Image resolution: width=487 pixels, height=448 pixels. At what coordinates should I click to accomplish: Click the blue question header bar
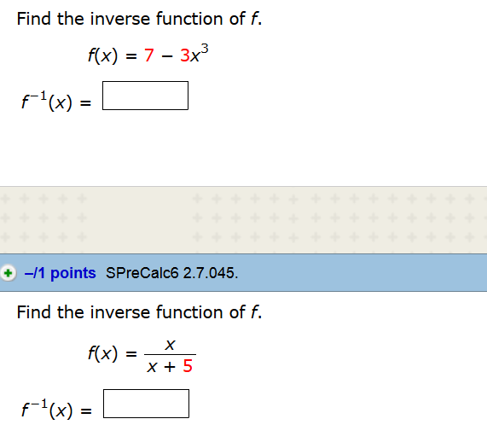[x=244, y=273]
